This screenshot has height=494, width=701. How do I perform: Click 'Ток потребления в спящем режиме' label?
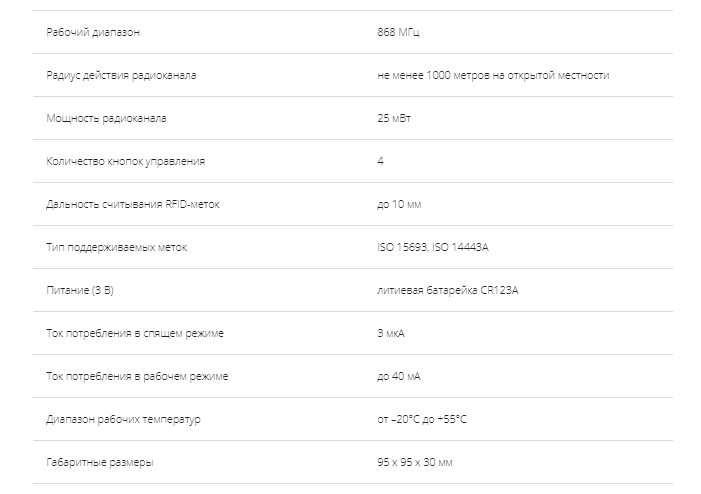coord(135,333)
